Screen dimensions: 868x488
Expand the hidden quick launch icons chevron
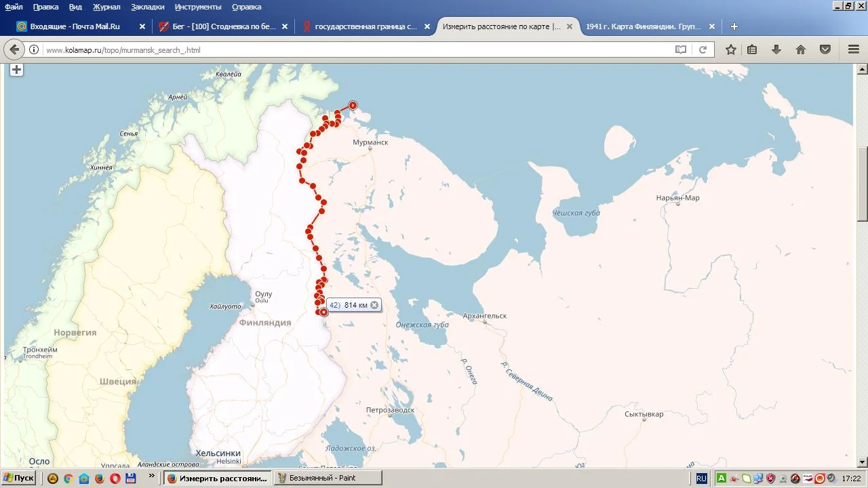(x=152, y=476)
